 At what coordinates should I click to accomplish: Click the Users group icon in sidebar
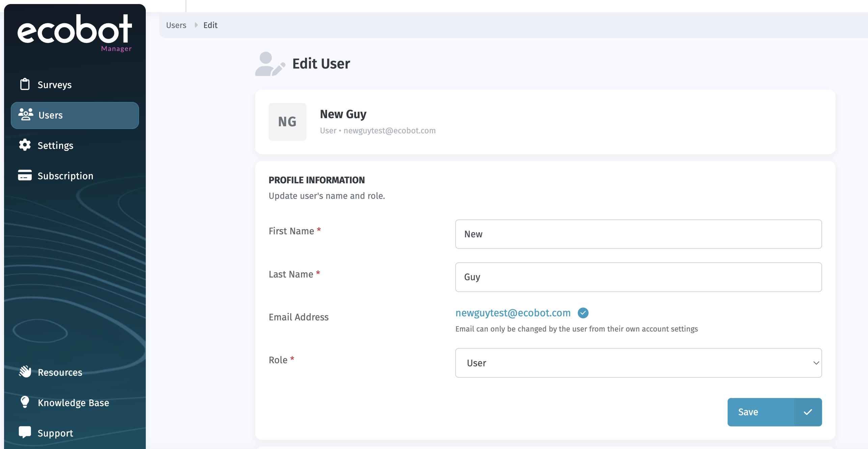pos(26,115)
